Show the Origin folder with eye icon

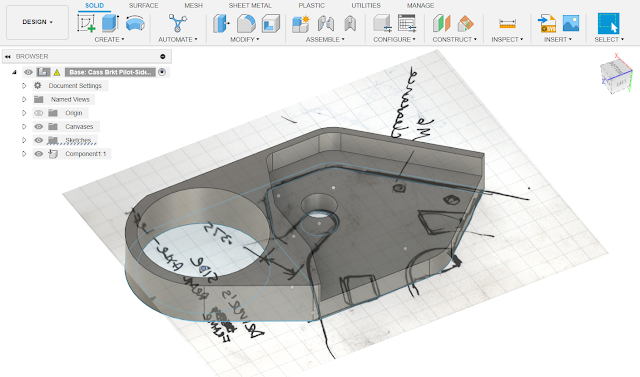coord(39,113)
